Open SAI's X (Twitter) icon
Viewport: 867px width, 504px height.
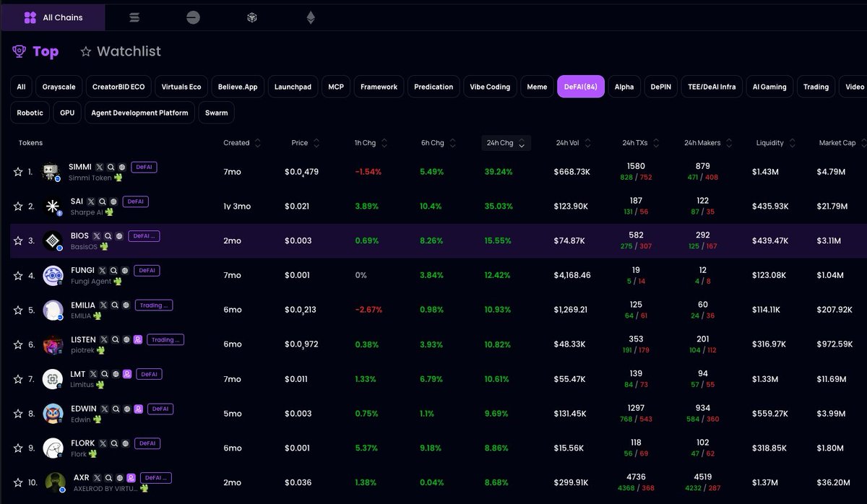tap(92, 201)
